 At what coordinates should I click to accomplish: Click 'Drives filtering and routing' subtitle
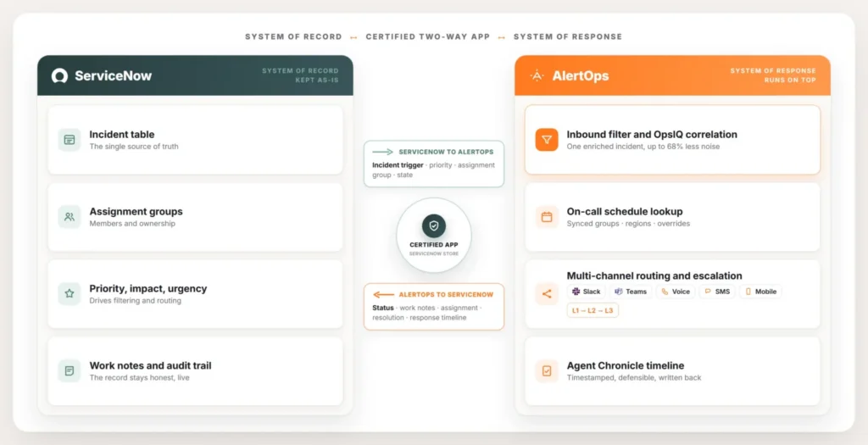pos(136,301)
